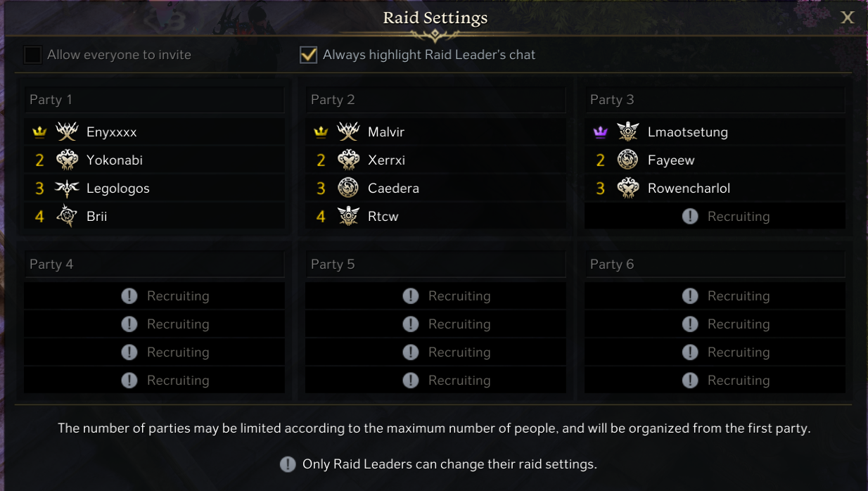Click the class icon beside Brii
This screenshot has width=868, height=491.
tap(67, 217)
